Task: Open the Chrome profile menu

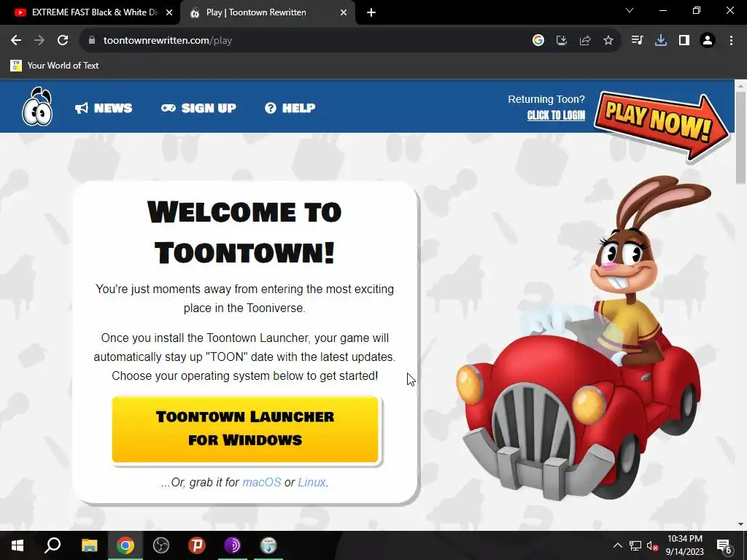Action: click(708, 41)
